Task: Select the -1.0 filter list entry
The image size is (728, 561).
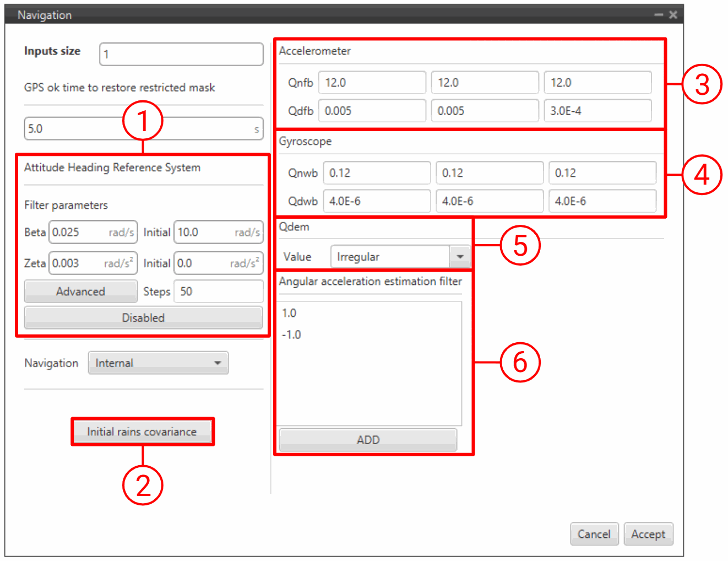Action: [x=291, y=335]
